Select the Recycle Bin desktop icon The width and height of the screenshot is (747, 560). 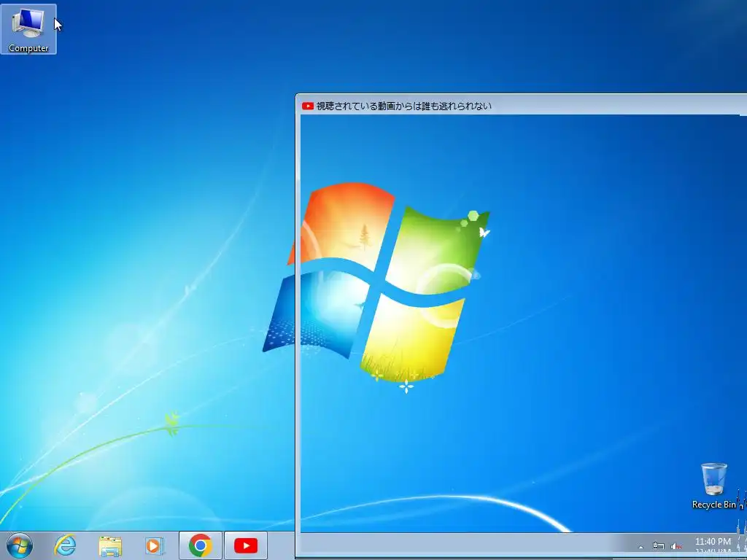[x=713, y=486]
